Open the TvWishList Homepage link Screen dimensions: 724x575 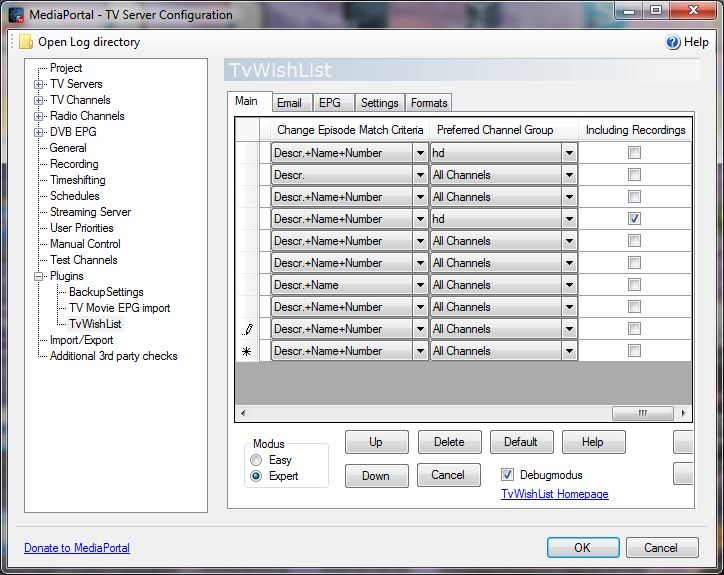(x=555, y=494)
